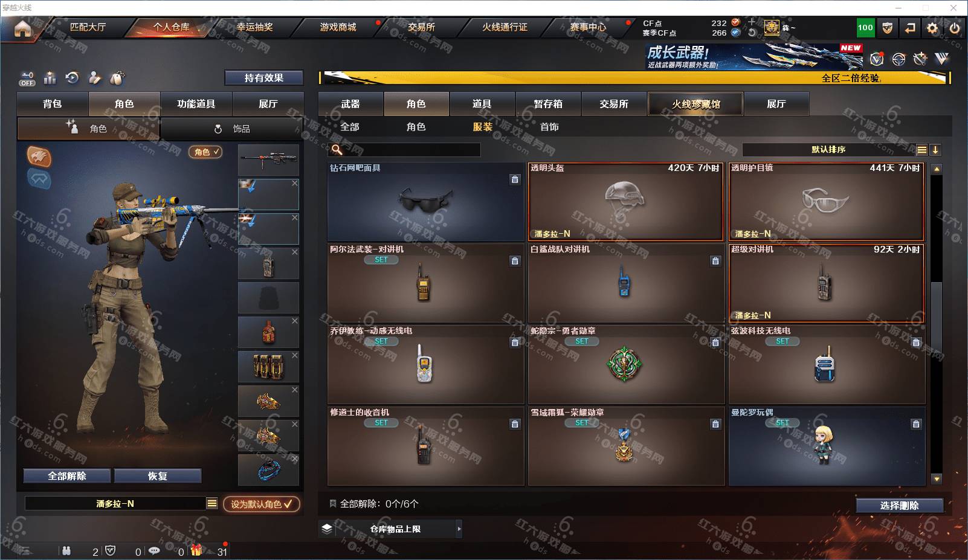The height and width of the screenshot is (560, 968).
Task: Open the 默认排序 sorting dropdown
Action: [x=828, y=150]
